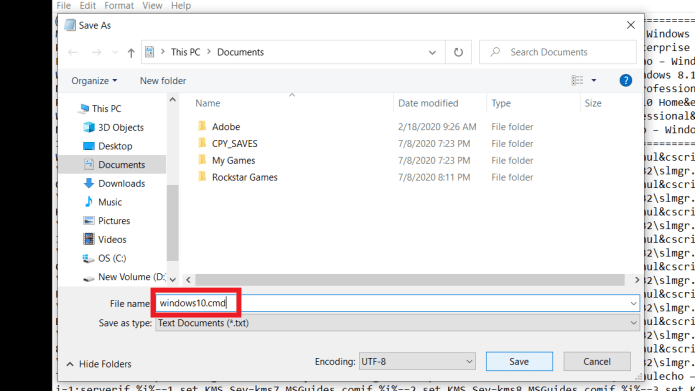Click sidebar scroll up arrow
This screenshot has width=695, height=391.
173,100
